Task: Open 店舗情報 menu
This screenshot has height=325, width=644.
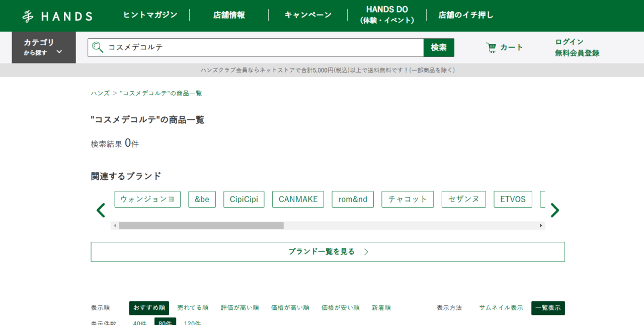Action: 229,15
